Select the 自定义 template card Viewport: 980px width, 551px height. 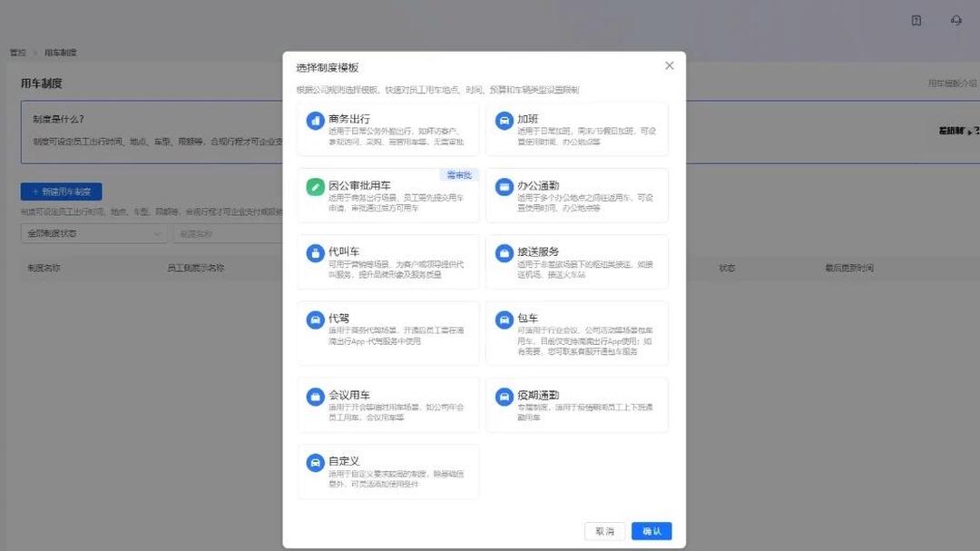(388, 471)
